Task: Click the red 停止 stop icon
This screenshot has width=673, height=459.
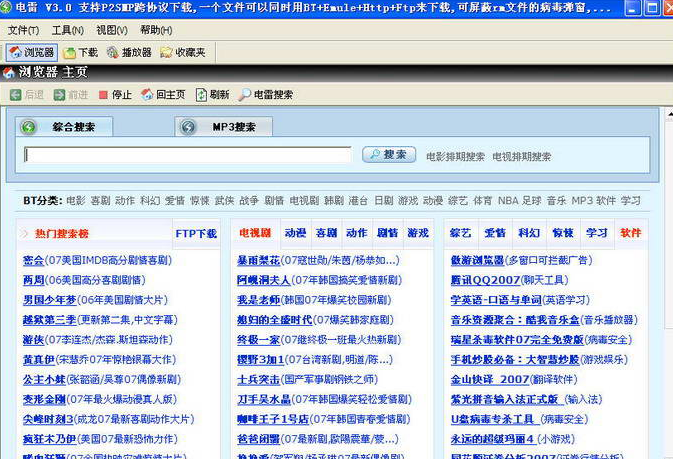Action: tap(103, 95)
